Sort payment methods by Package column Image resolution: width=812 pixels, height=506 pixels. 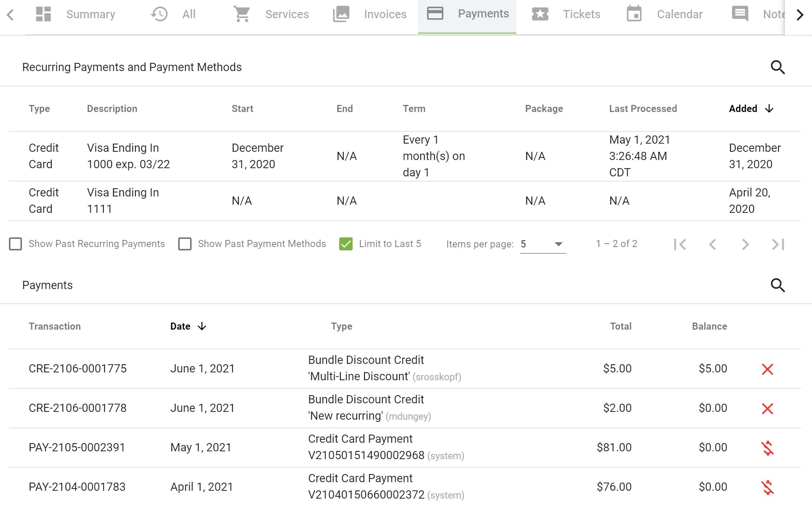544,109
